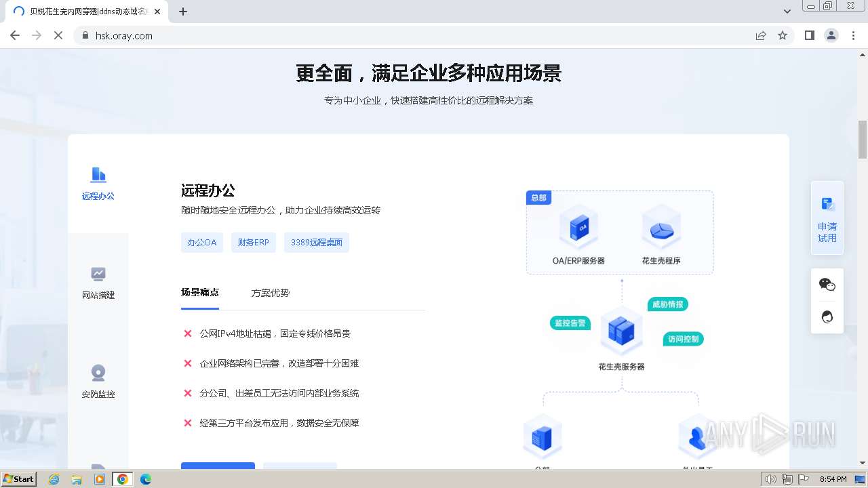Viewport: 868px width, 488px height.
Task: Click the 8:54 PM system clock
Action: [x=833, y=479]
